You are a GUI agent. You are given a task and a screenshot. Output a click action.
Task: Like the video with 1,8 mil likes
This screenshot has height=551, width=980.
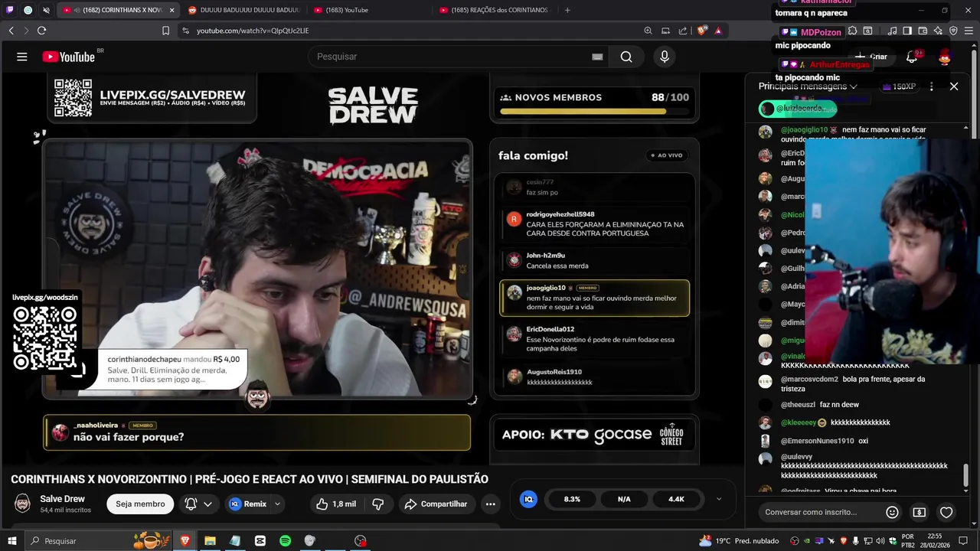point(335,504)
